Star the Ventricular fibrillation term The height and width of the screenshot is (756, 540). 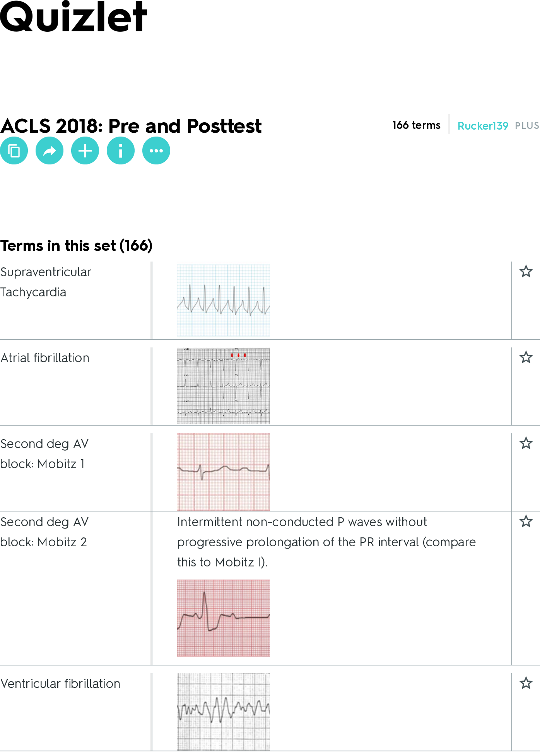[x=526, y=684]
